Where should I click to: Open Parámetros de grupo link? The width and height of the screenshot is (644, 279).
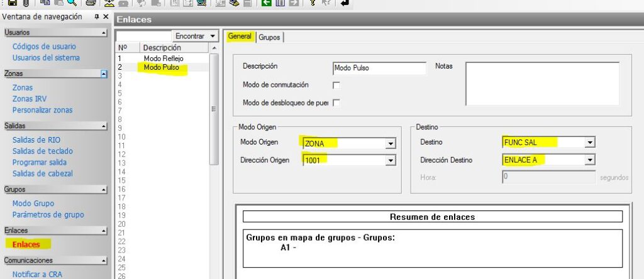click(48, 214)
